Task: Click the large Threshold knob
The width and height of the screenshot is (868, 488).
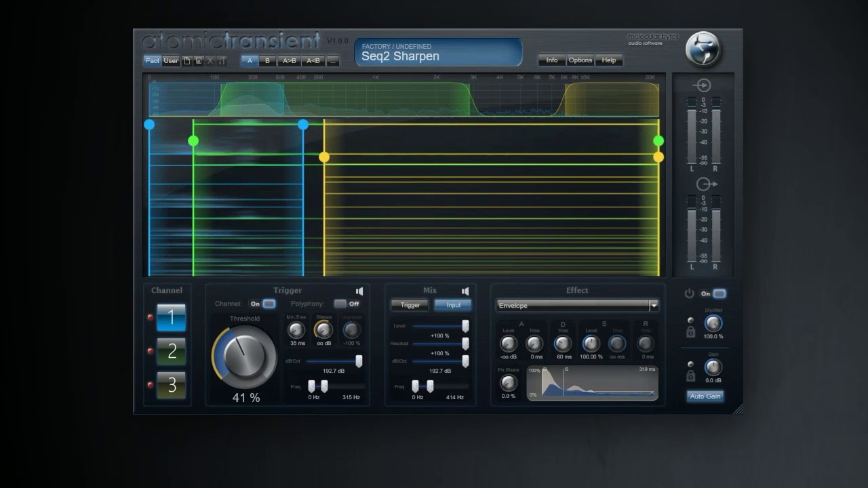Action: point(244,357)
